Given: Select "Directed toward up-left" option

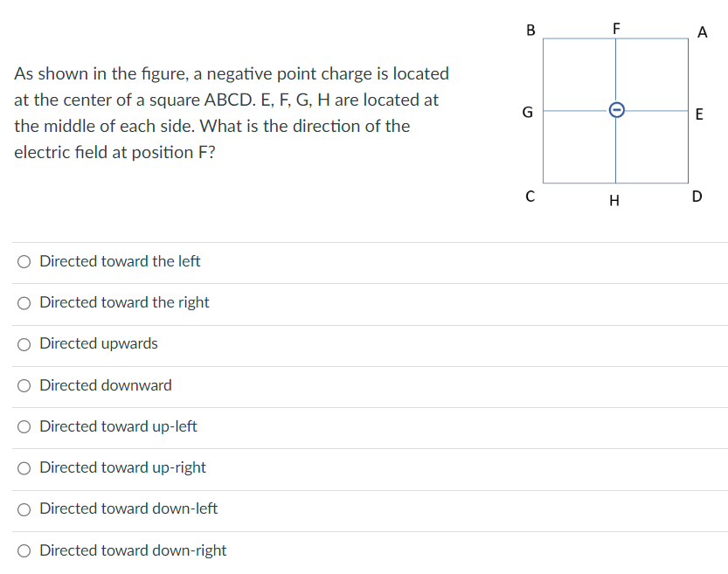Looking at the screenshot, I should 117,426.
